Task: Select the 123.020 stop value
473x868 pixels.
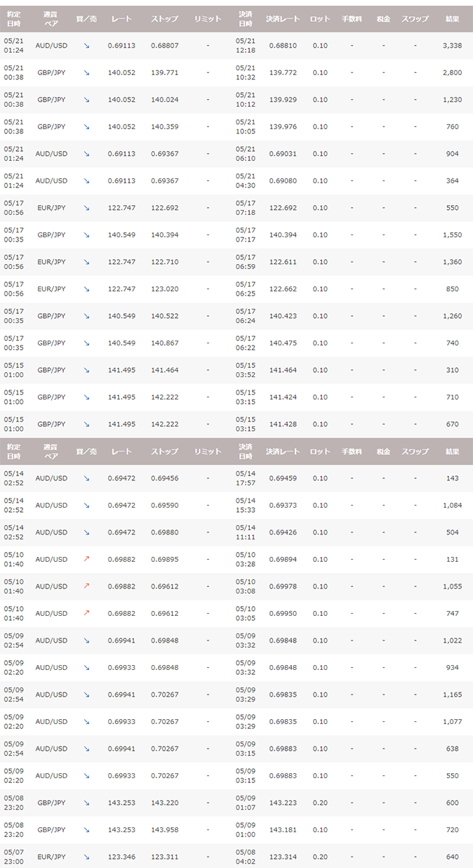Action: [x=164, y=289]
